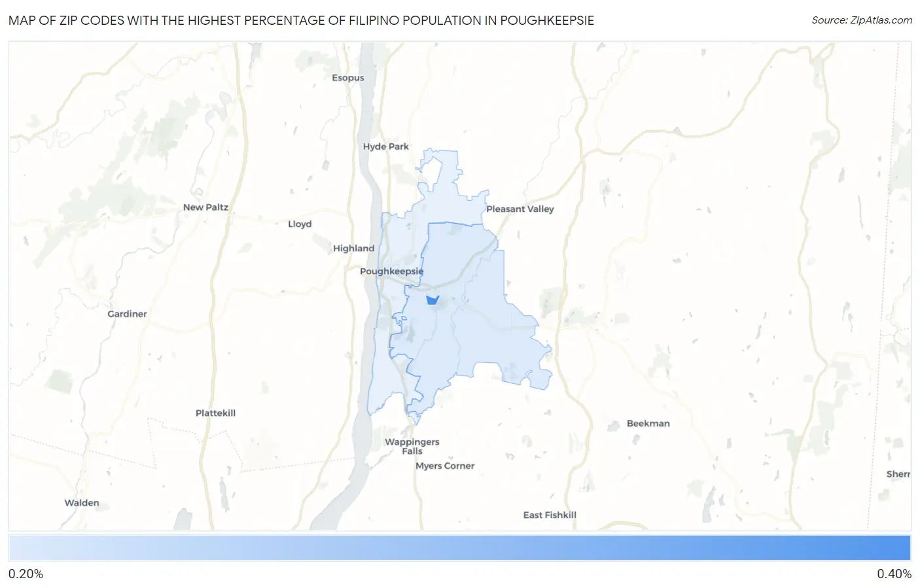
Task: Click the map title heading
Action: pyautogui.click(x=302, y=20)
